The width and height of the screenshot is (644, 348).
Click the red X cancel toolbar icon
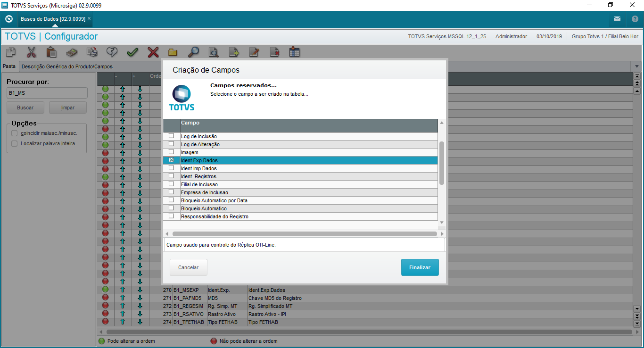(x=153, y=52)
